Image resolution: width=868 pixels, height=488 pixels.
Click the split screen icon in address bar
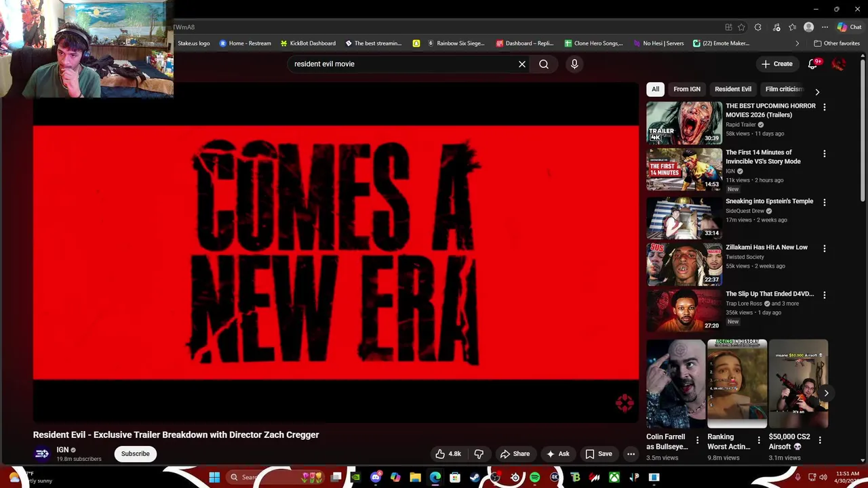coord(728,27)
